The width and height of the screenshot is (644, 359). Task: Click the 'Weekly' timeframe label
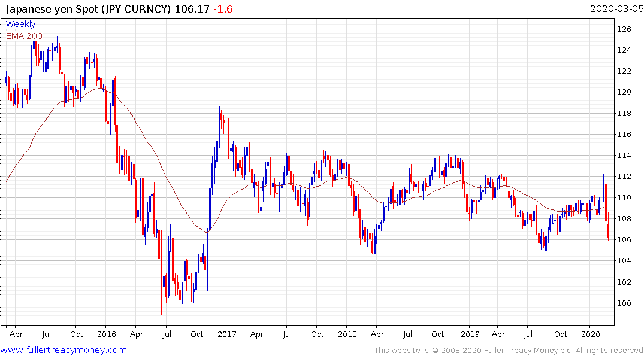coord(20,24)
